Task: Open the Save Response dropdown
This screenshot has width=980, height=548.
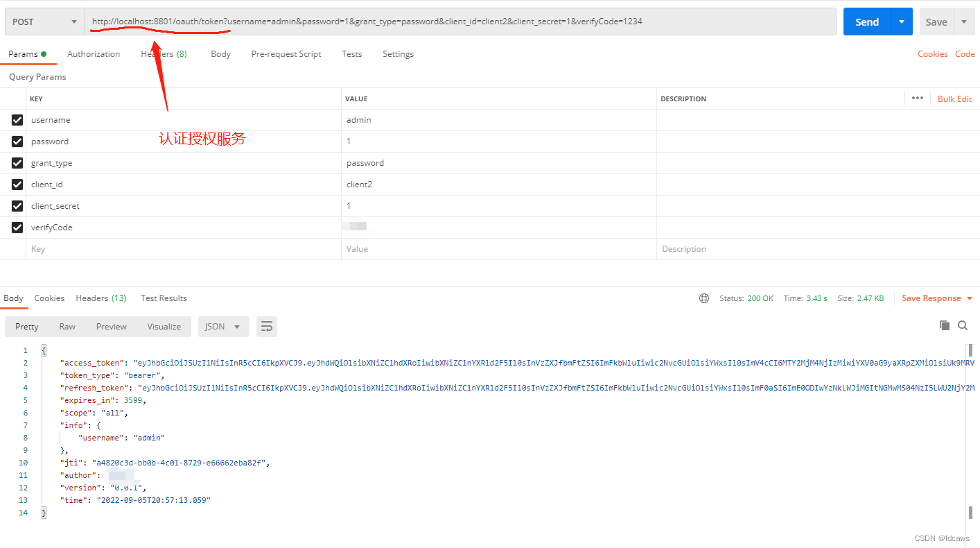Action: click(937, 298)
